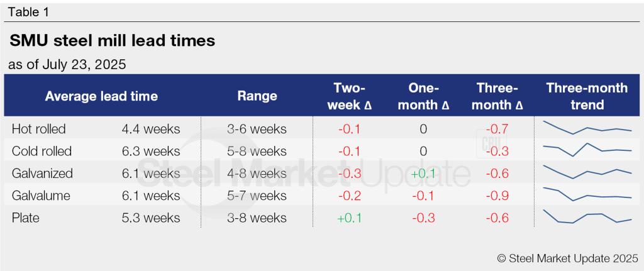This screenshot has height=271, width=644.
Task: Select the Three-month trend column header
Action: pos(587,96)
